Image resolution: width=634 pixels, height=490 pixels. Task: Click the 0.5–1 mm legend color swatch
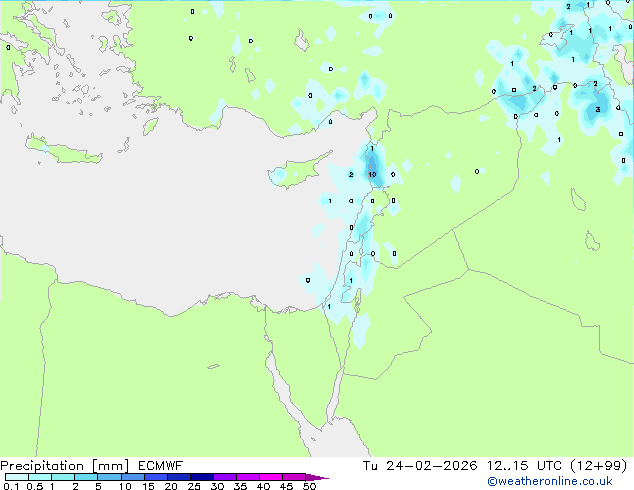pyautogui.click(x=40, y=477)
